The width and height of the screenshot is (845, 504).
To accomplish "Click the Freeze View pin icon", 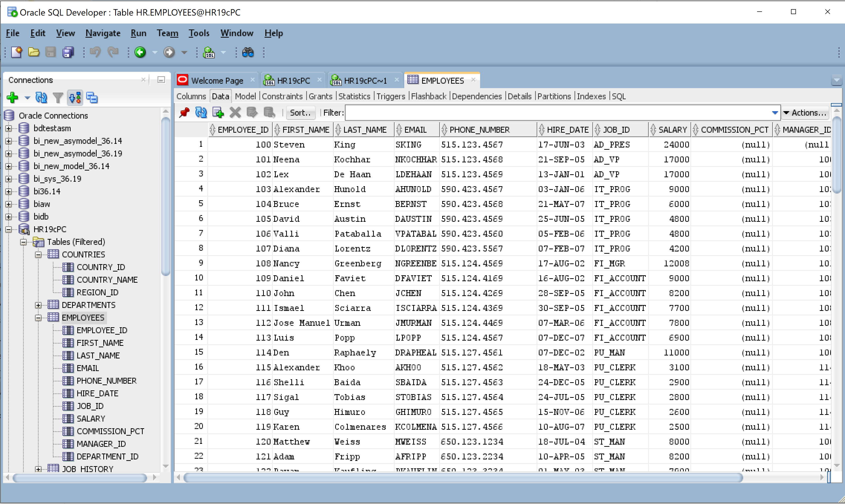I will click(184, 112).
